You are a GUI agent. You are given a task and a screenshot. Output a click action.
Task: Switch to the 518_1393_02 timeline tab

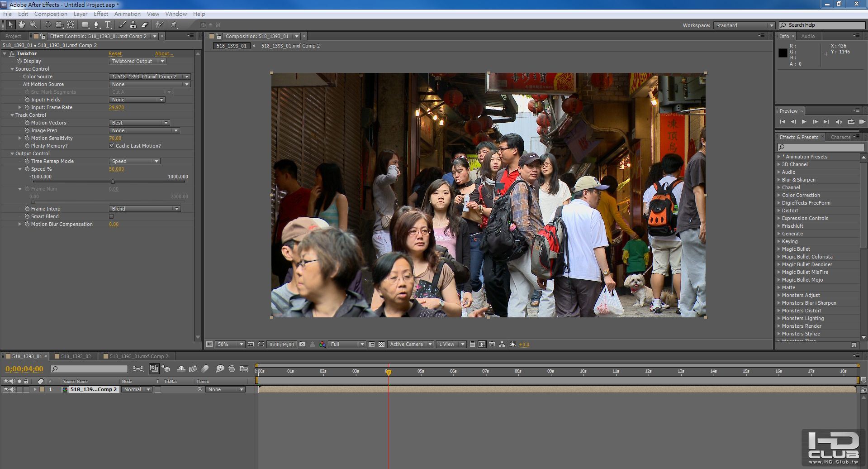point(76,356)
